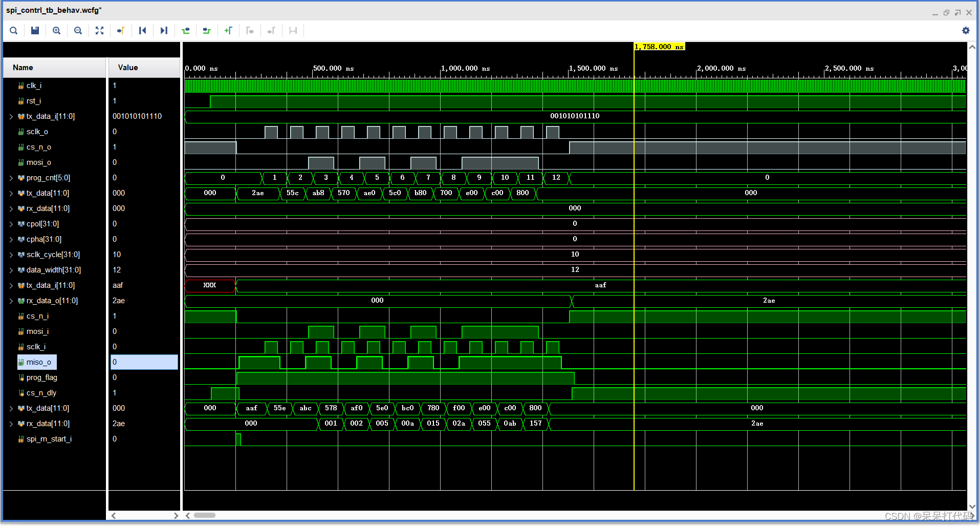980x526 pixels.
Task: Open the Find tool in the waveform toolbar
Action: coord(13,30)
